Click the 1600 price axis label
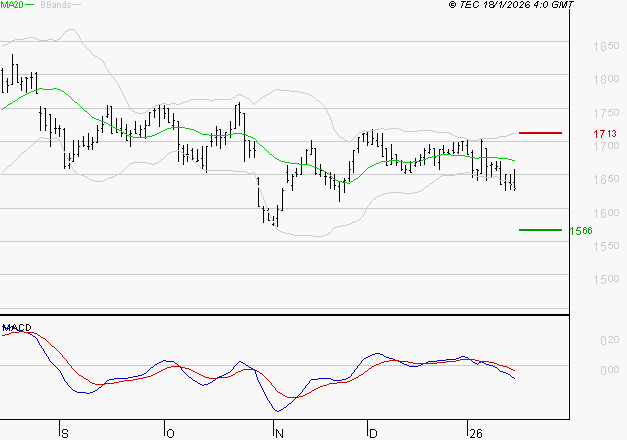 click(604, 213)
